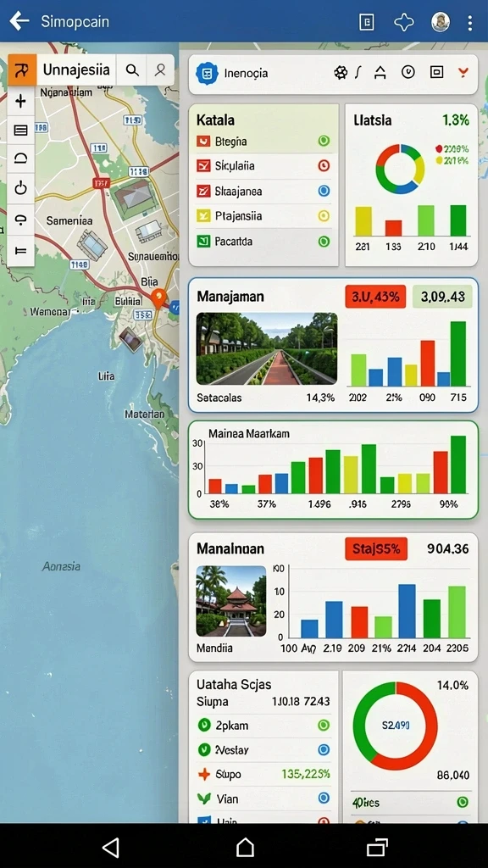Open the Manalnuan temple photo
The height and width of the screenshot is (868, 488).
[x=231, y=601]
